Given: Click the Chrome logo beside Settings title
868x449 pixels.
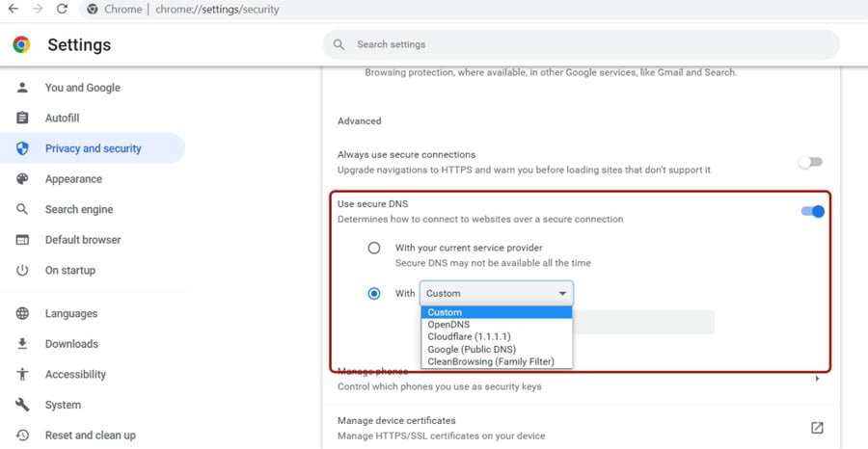Looking at the screenshot, I should click(x=21, y=44).
